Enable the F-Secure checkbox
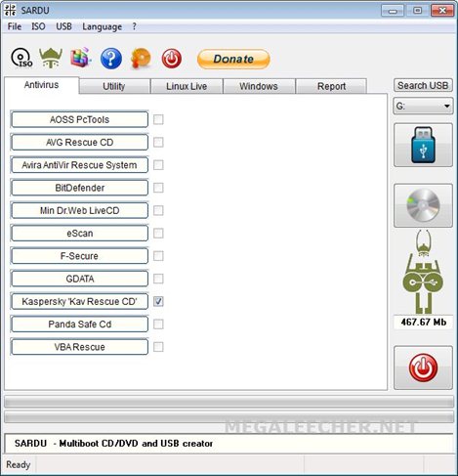 [x=158, y=256]
